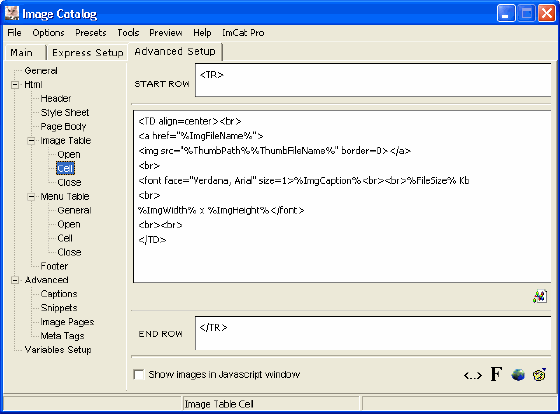
Task: Open the Help menu
Action: pyautogui.click(x=202, y=33)
